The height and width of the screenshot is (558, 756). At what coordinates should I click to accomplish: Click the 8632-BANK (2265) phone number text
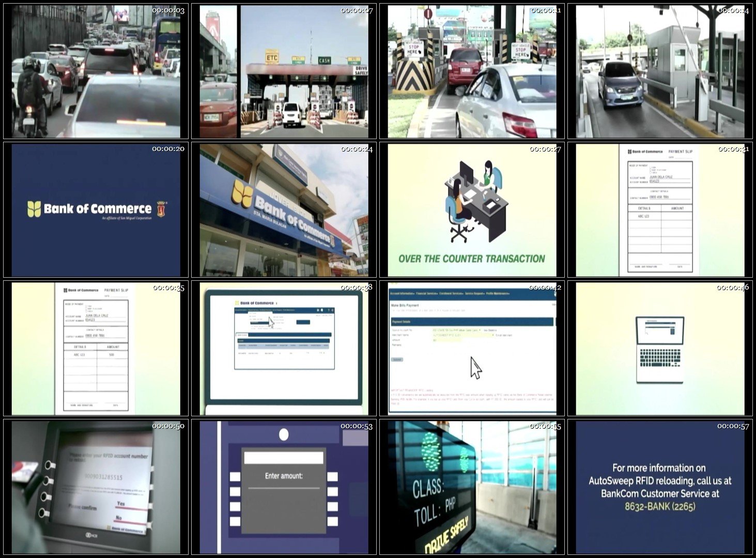659,506
